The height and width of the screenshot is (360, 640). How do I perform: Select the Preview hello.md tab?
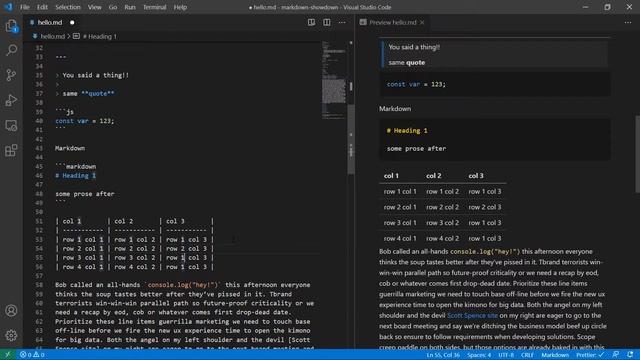point(393,22)
